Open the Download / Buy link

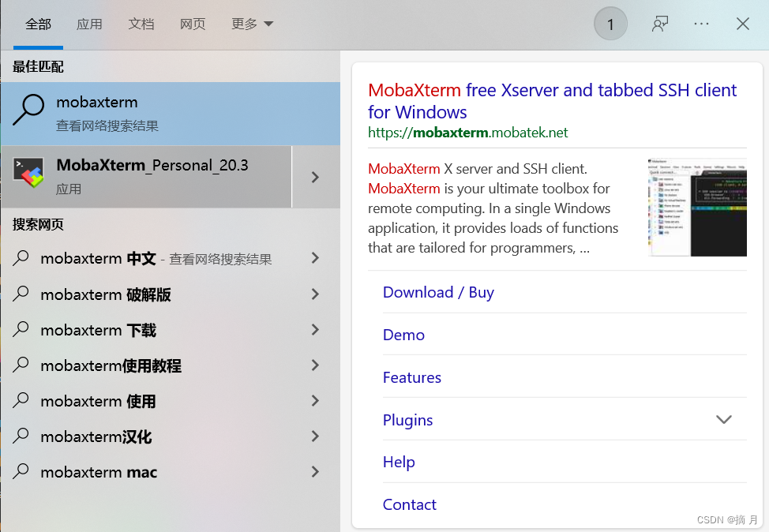point(438,292)
